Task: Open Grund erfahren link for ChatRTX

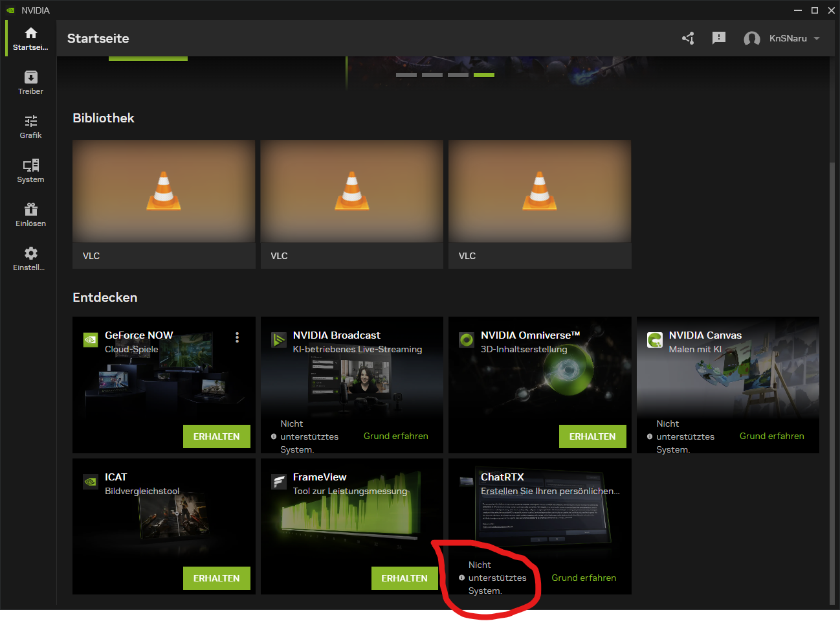Action: (x=583, y=578)
